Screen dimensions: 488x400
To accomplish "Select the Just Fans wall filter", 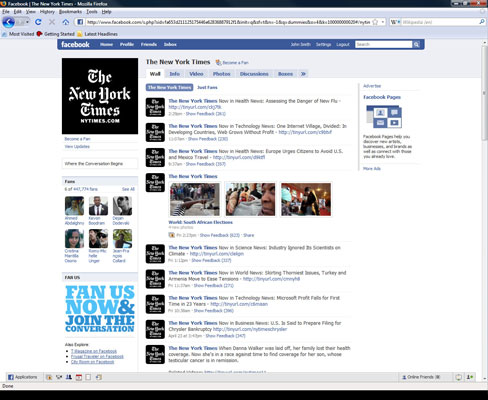I will click(207, 87).
